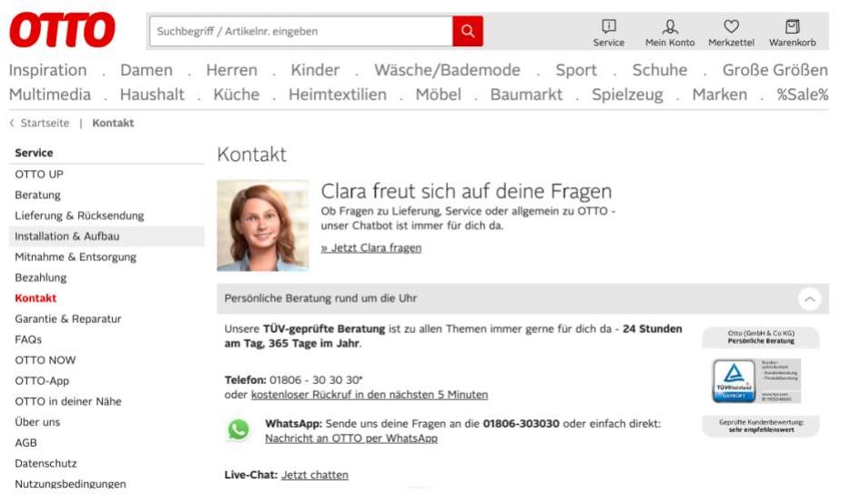Image resolution: width=841 pixels, height=504 pixels.
Task: Open Mitnahme & Entsorgung sidebar item
Action: click(x=76, y=257)
